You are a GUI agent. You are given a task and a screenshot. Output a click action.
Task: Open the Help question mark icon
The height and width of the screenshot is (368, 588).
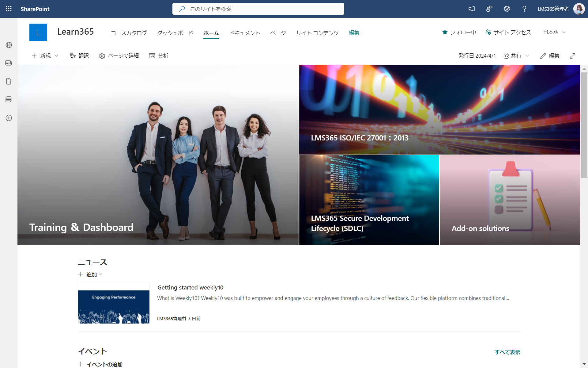pos(524,9)
